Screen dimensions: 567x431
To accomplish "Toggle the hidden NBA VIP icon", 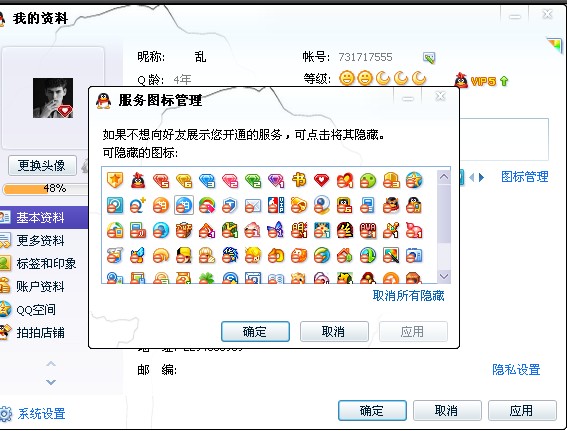I will (276, 205).
